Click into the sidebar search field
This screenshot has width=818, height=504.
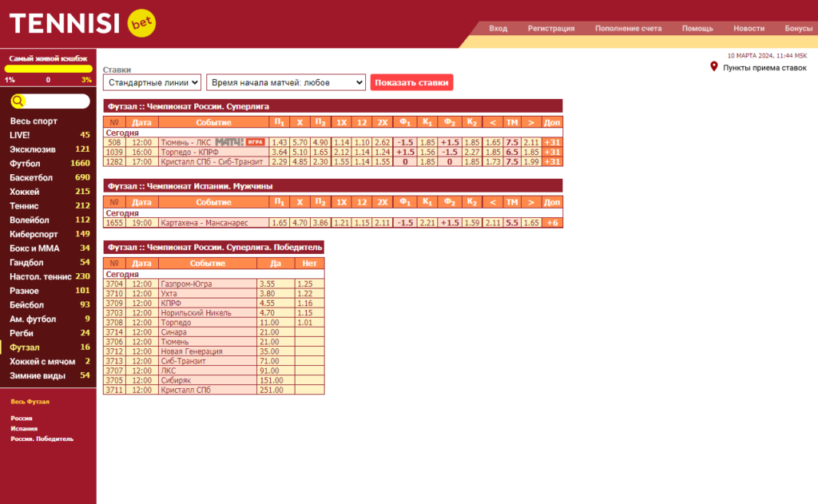coord(57,101)
